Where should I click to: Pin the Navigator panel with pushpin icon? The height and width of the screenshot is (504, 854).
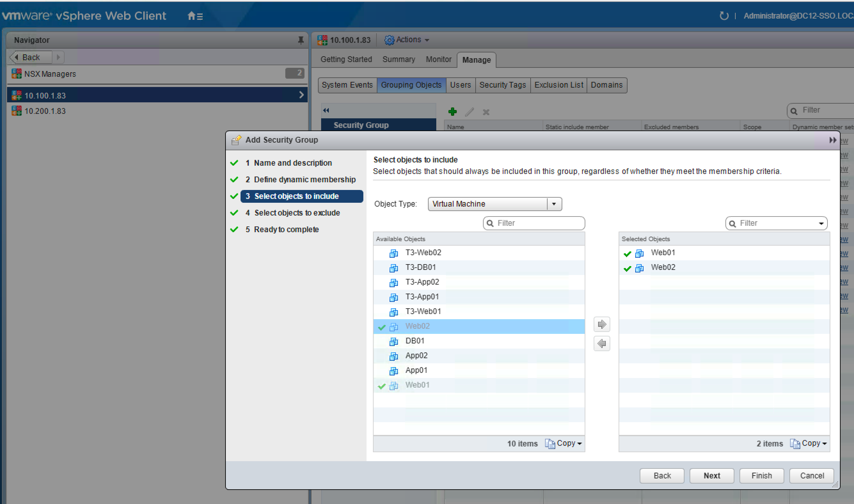[301, 40]
